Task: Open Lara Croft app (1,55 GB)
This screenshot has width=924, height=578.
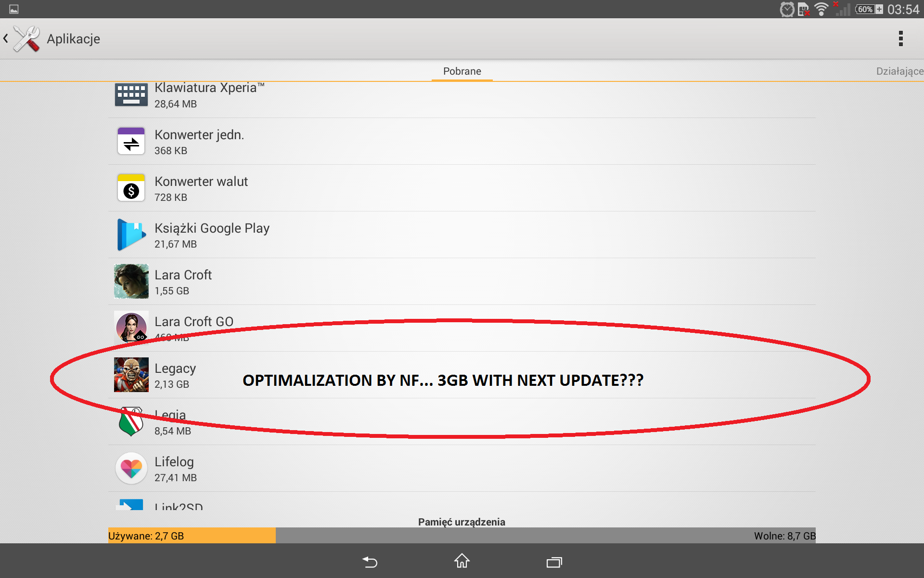Action: click(461, 282)
